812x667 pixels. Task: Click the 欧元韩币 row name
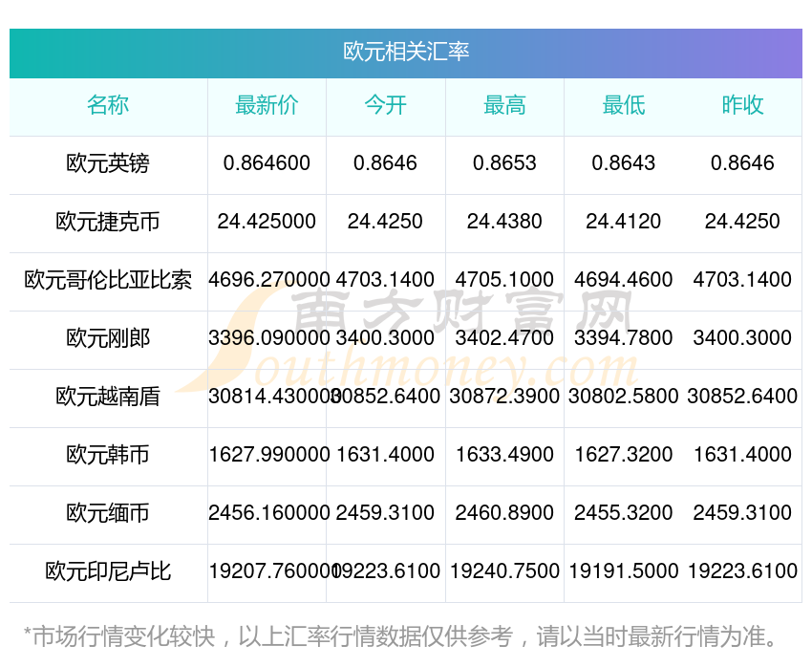click(108, 455)
